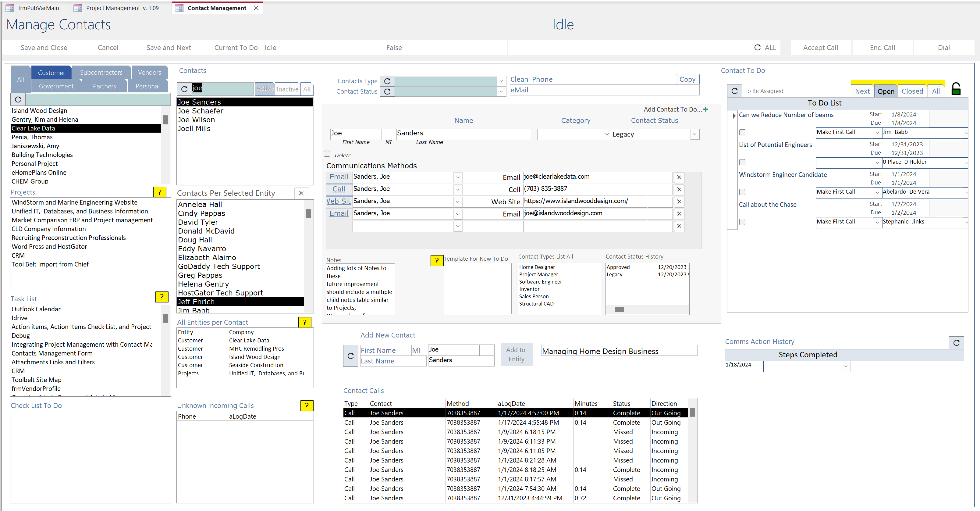Expand the Contacts Type filter dropdown
Screen dimensions: 980x511
501,81
